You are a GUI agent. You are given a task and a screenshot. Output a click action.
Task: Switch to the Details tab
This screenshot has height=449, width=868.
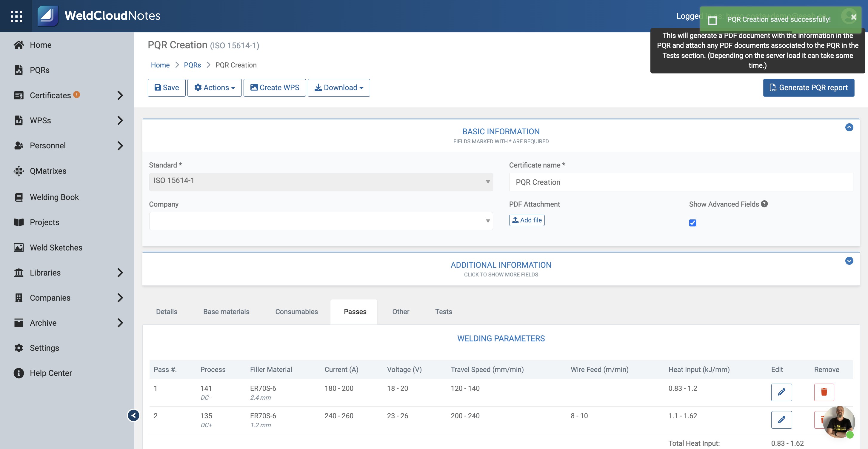point(167,312)
